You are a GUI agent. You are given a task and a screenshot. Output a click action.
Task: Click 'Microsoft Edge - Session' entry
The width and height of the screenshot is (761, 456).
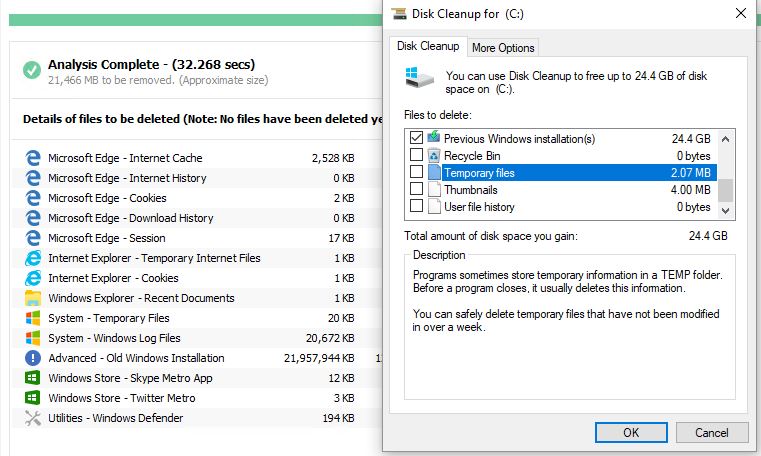click(107, 238)
